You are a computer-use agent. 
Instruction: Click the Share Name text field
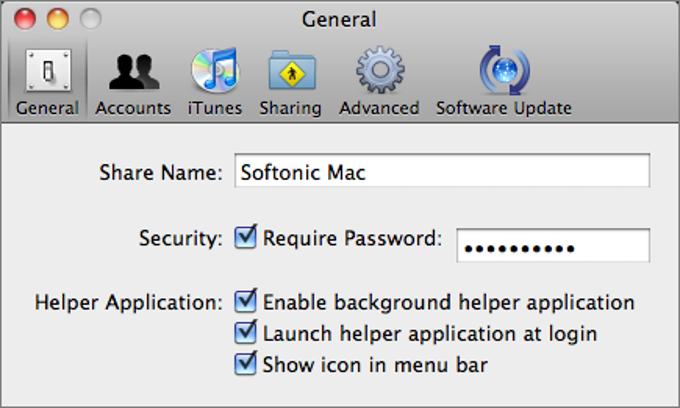click(x=441, y=172)
